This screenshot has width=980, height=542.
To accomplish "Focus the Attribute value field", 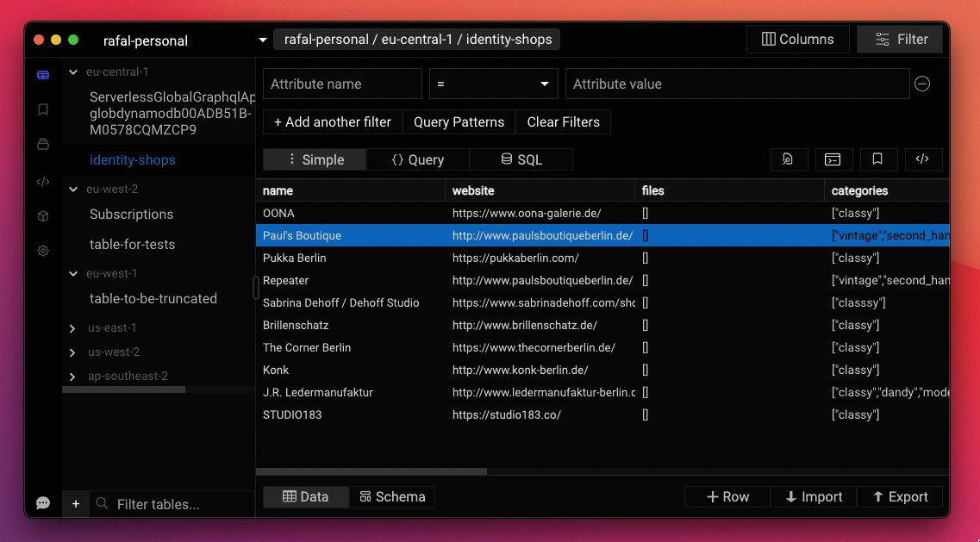I will [x=738, y=84].
